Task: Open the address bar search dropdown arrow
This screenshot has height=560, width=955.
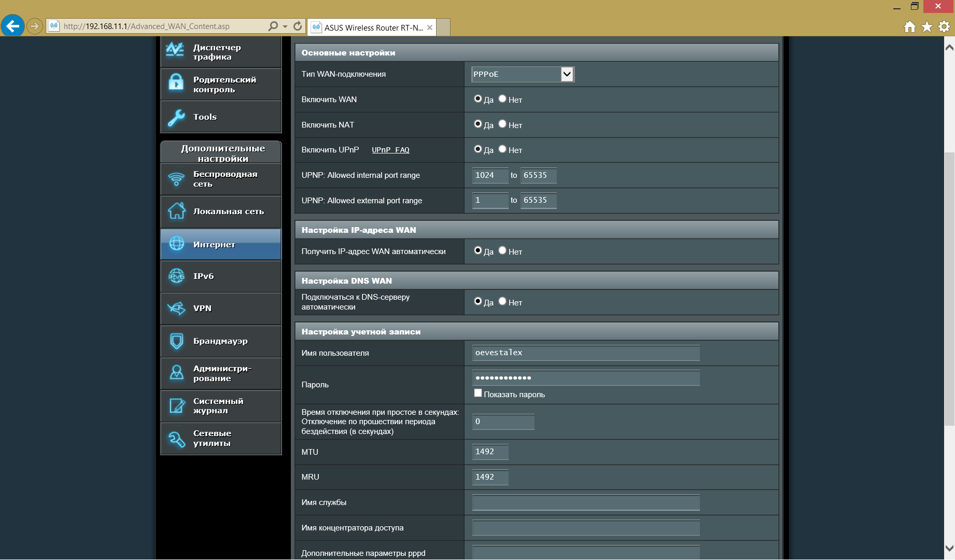Action: 285,26
